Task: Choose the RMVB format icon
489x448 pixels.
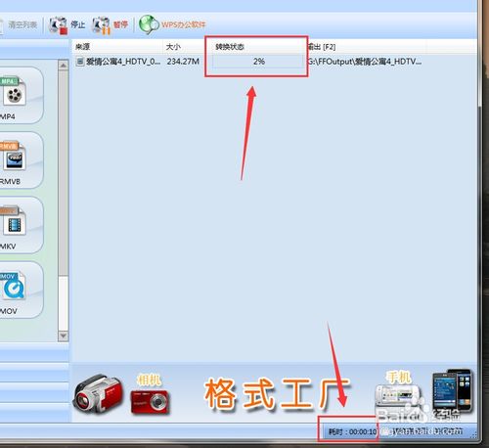Action: point(14,156)
